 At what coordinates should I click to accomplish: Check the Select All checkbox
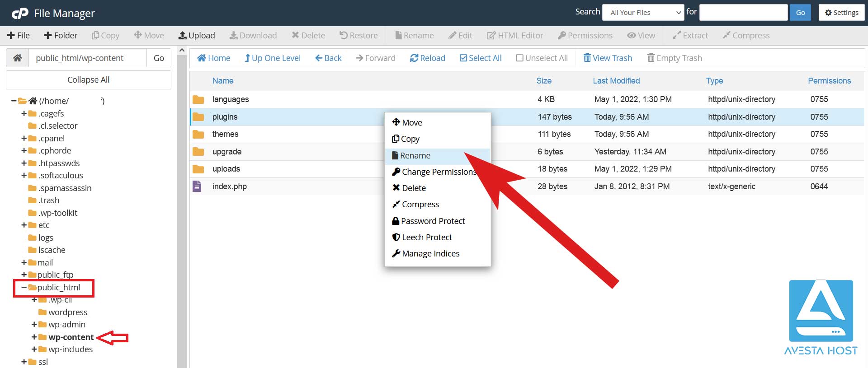point(463,58)
